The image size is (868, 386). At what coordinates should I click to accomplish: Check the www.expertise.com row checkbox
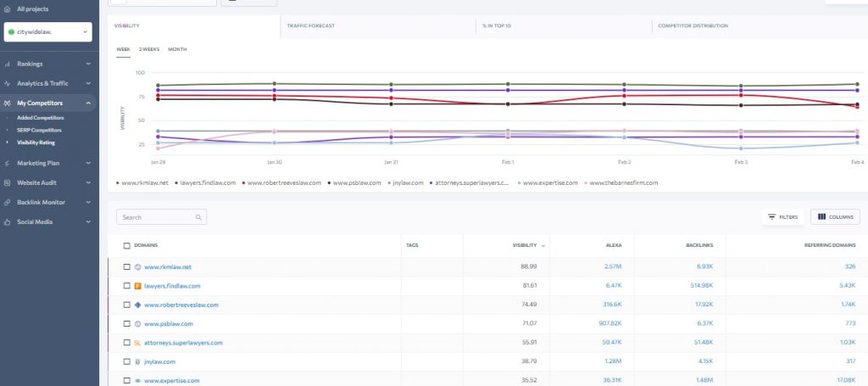127,380
